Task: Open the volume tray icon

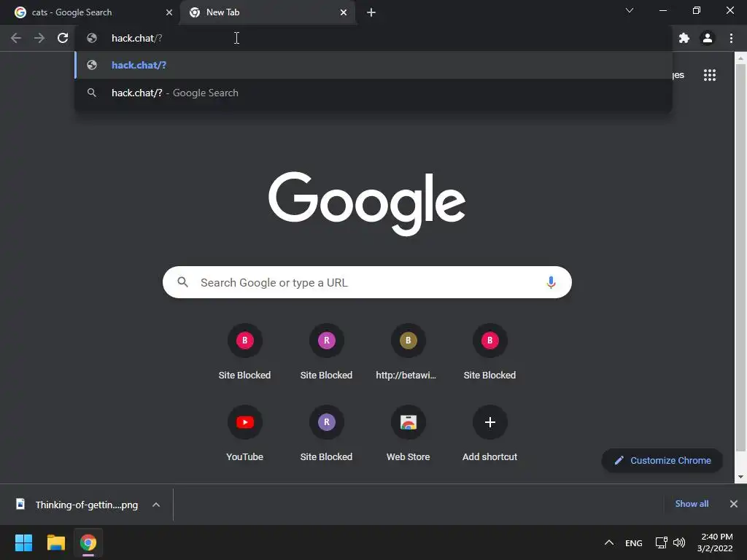Action: [x=679, y=542]
